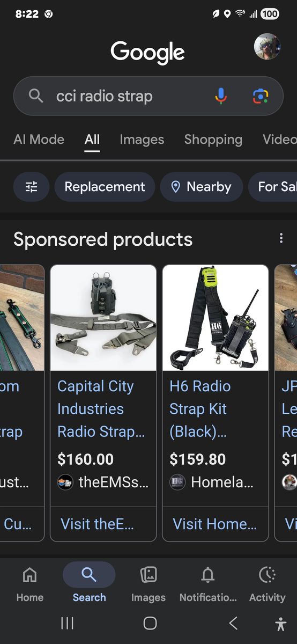The image size is (297, 644).
Task: Open Activity in bottom navigation
Action: point(267,584)
